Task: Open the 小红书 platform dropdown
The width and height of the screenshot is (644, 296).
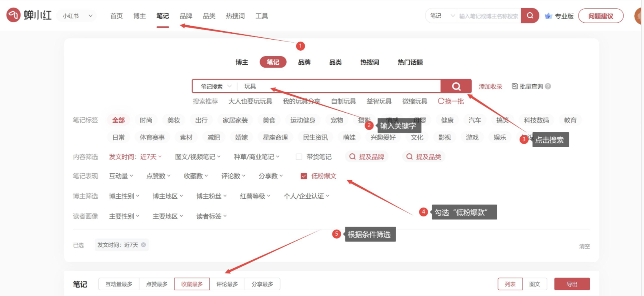Action: tap(78, 16)
